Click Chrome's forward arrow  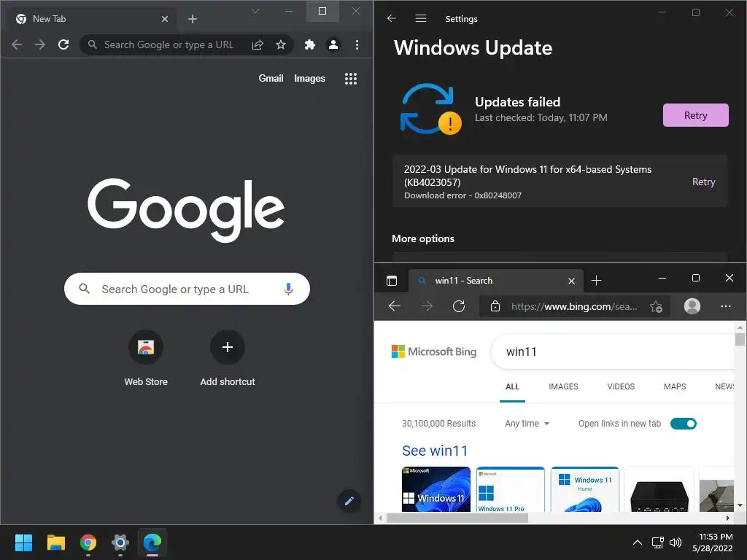(x=40, y=44)
